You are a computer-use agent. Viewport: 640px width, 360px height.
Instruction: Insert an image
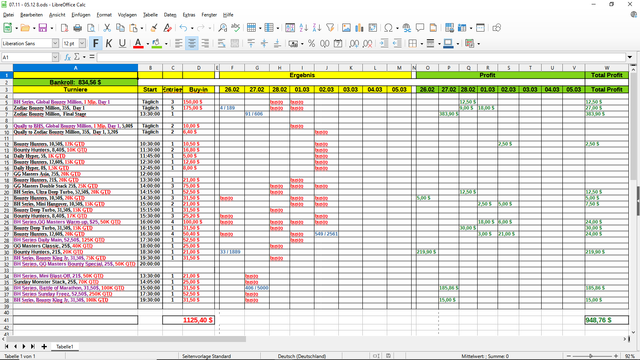pyautogui.click(x=346, y=28)
